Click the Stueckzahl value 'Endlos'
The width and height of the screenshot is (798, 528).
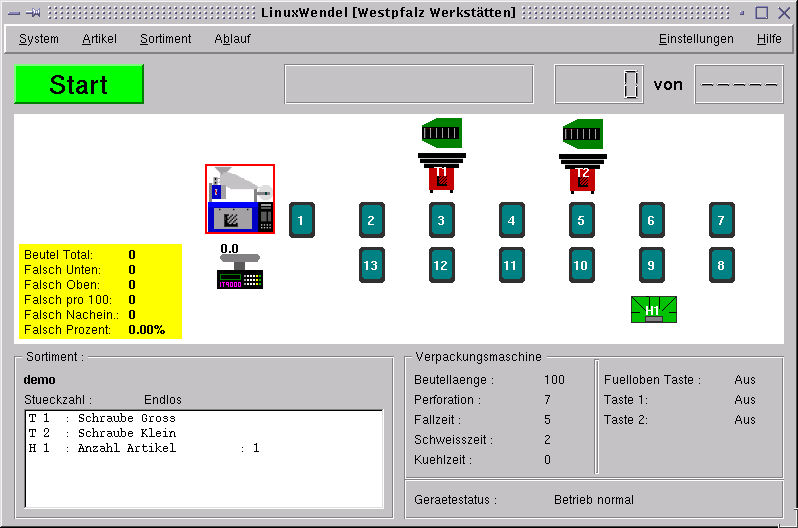pos(163,400)
